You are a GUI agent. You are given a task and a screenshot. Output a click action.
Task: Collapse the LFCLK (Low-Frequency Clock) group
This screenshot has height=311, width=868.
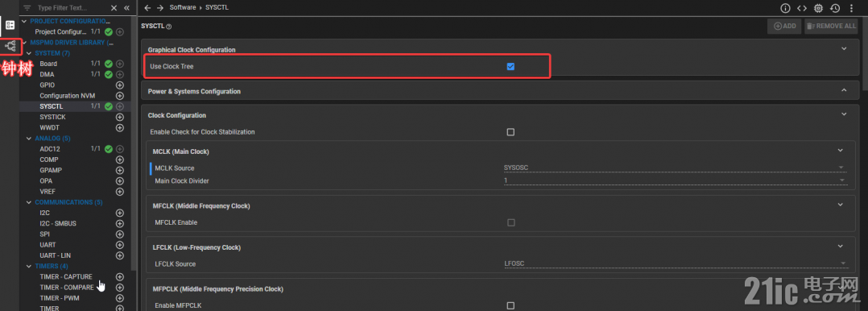coord(841,246)
